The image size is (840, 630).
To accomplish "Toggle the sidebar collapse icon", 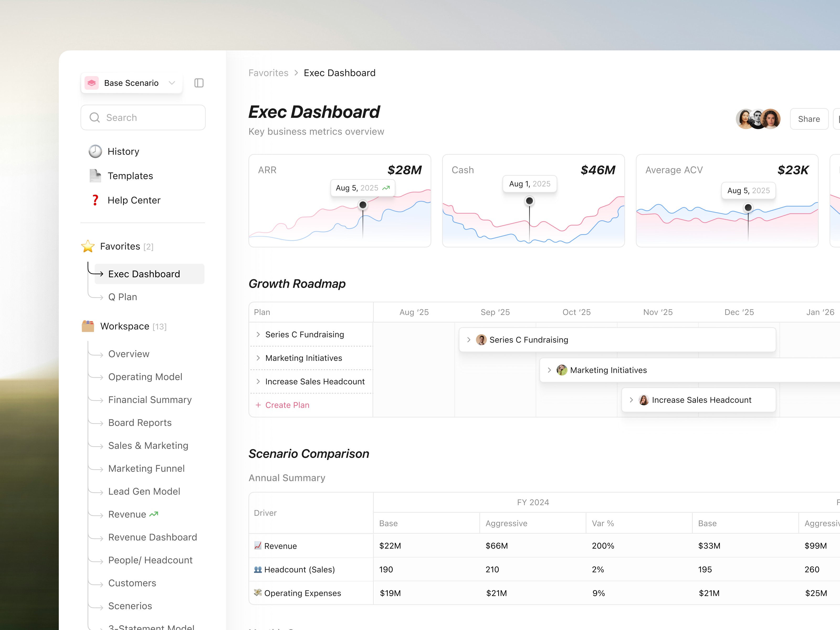I will coord(199,83).
